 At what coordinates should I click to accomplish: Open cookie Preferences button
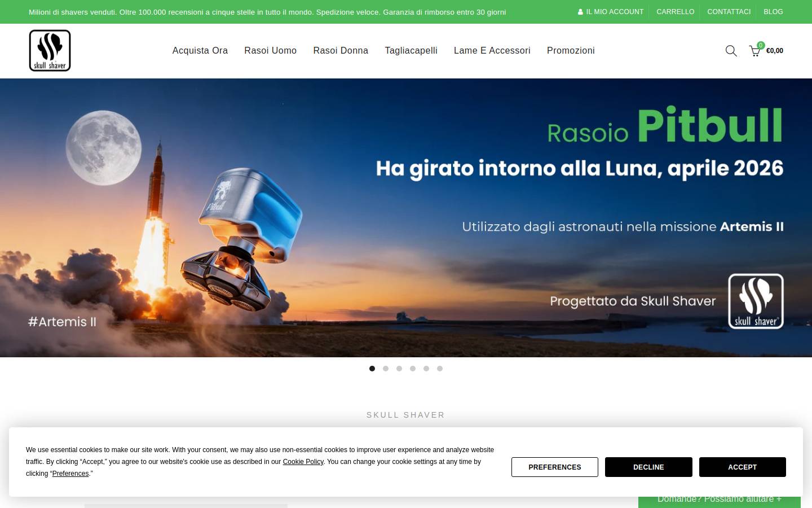(555, 467)
